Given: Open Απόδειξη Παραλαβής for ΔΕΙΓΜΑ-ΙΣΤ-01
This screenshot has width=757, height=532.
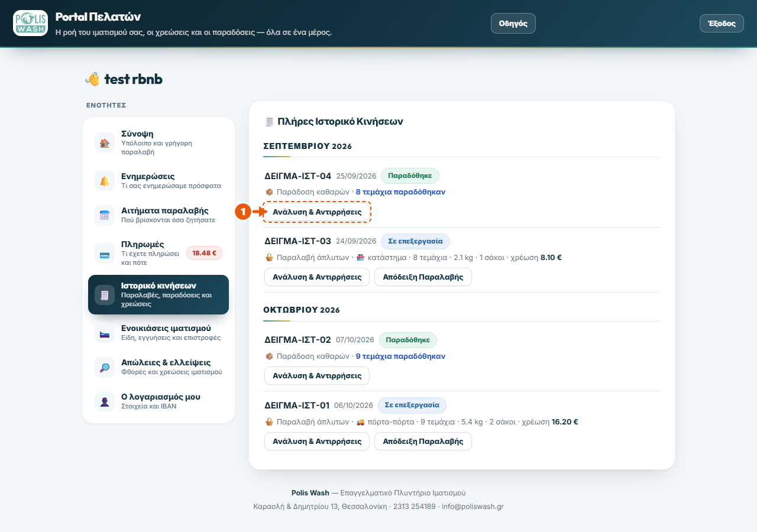Looking at the screenshot, I should 423,441.
